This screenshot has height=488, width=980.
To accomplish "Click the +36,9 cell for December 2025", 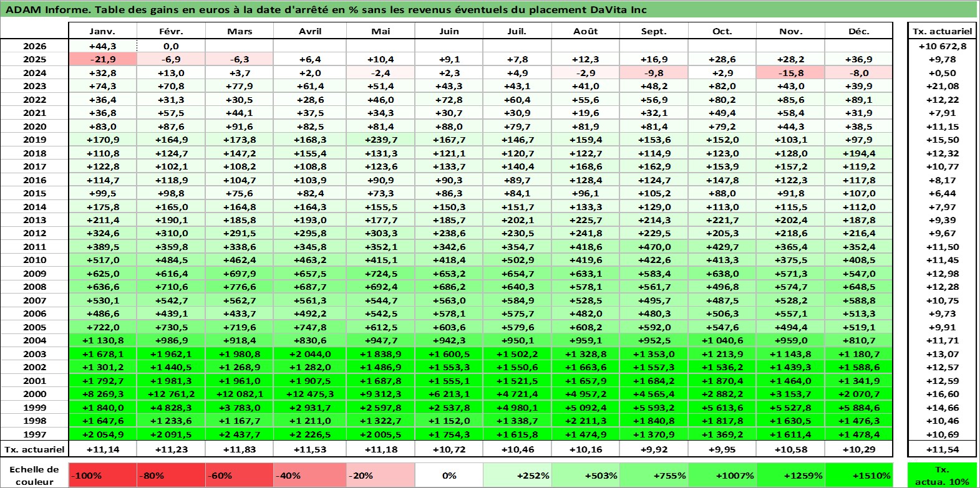I will point(859,59).
